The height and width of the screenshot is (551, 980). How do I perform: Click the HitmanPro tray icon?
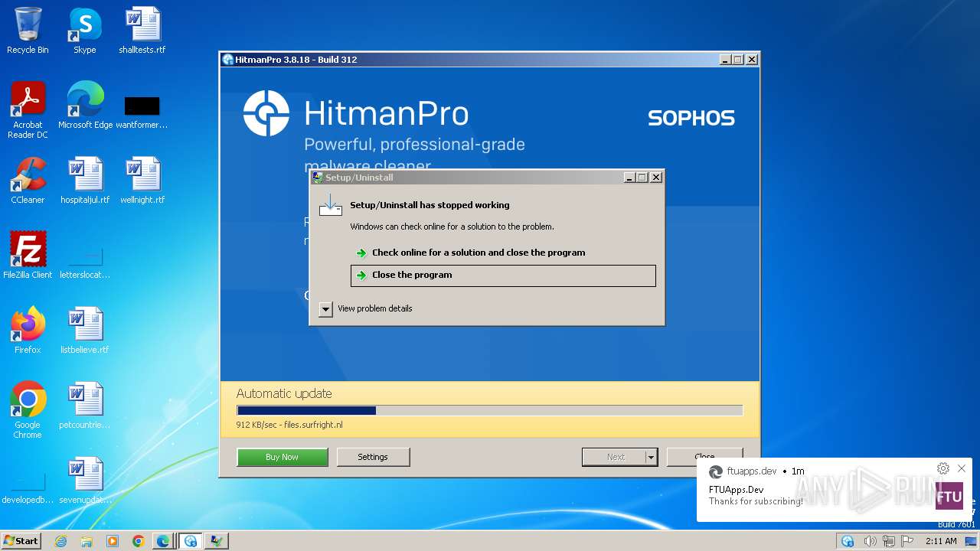[848, 541]
